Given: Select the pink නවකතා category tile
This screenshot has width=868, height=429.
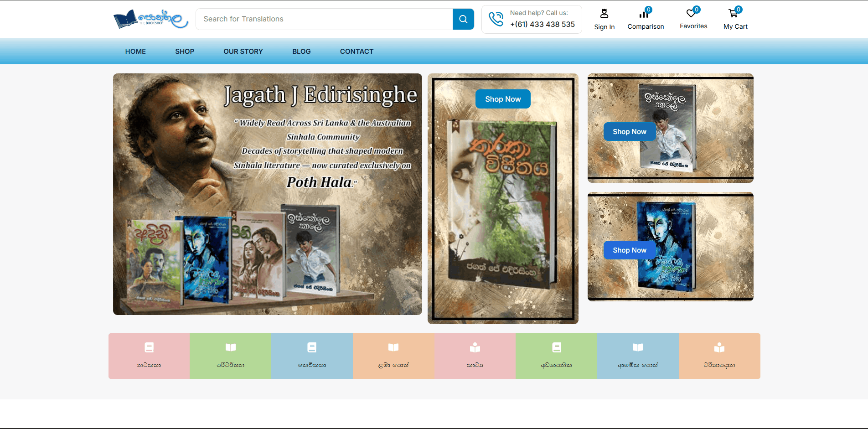Looking at the screenshot, I should point(149,356).
